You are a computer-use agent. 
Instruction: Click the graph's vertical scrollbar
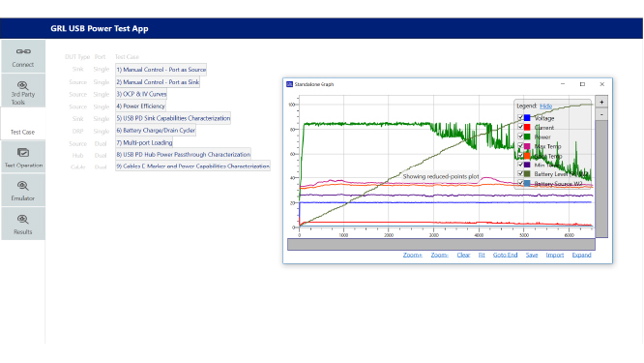click(601, 179)
